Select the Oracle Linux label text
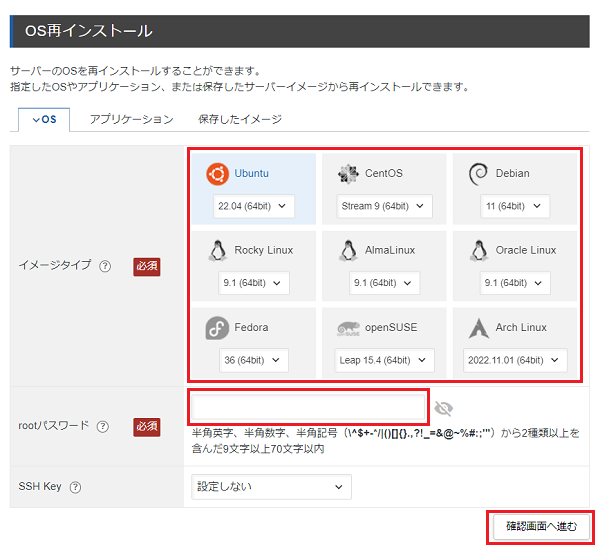This screenshot has height=550, width=600. point(526,250)
